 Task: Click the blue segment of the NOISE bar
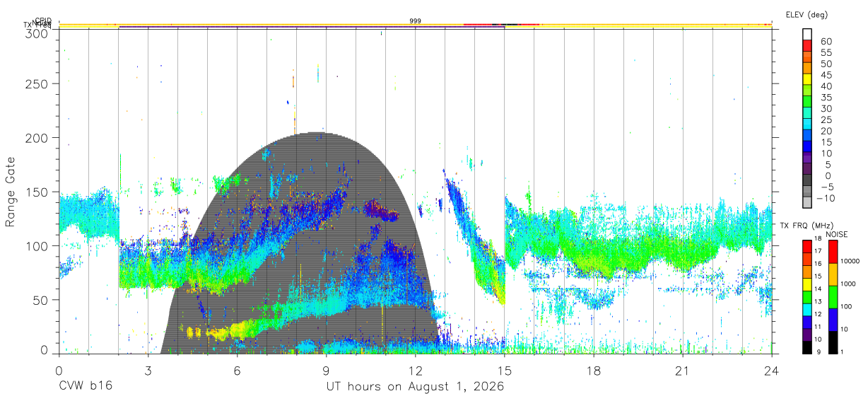[x=832, y=319]
